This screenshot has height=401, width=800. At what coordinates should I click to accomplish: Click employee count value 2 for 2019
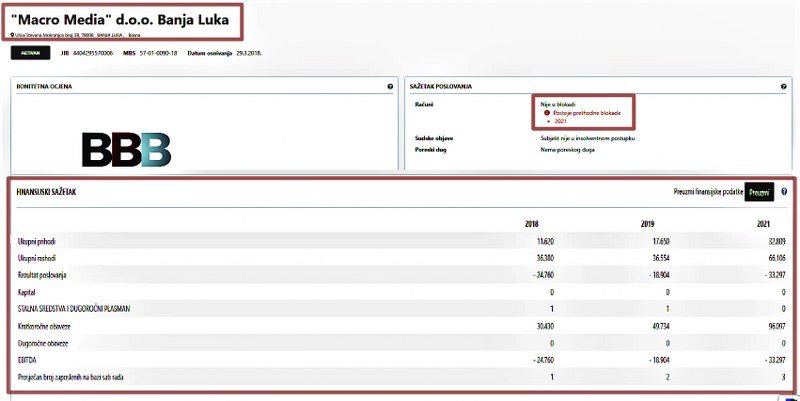click(667, 378)
